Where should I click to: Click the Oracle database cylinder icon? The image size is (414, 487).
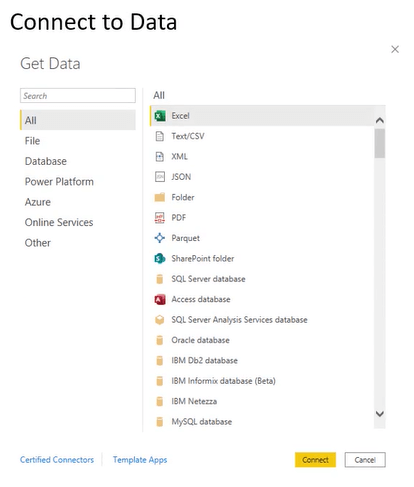click(160, 340)
